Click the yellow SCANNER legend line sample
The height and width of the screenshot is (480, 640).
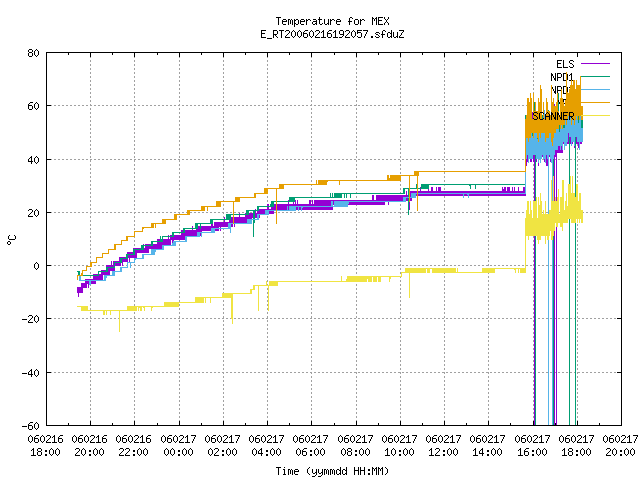[x=595, y=116]
